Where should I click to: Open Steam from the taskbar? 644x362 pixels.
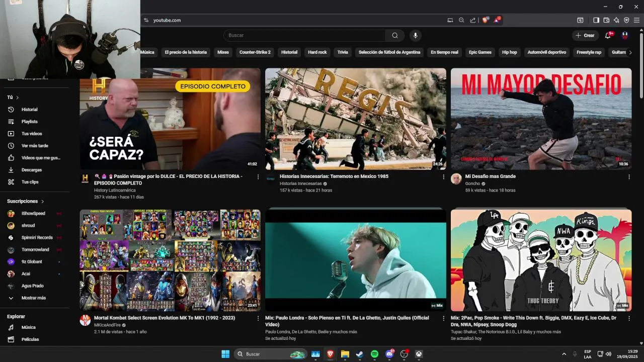(x=359, y=354)
